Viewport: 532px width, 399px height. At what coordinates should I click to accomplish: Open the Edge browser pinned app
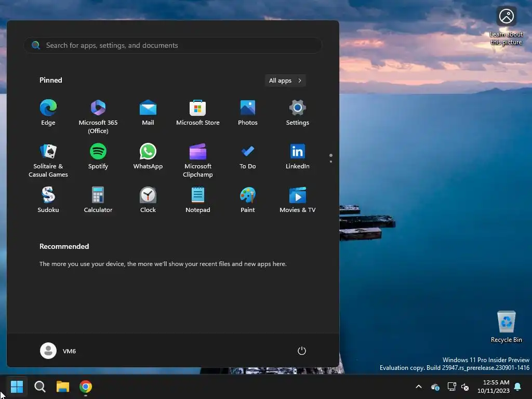coord(48,113)
